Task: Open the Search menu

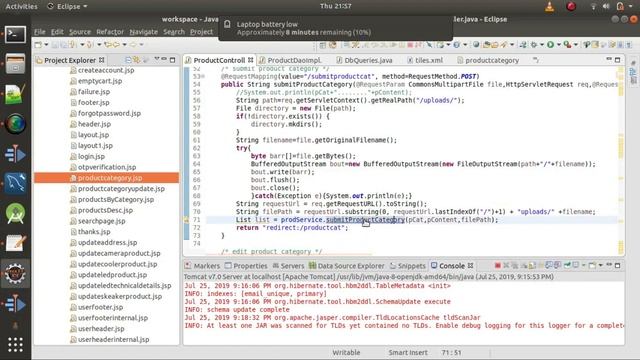Action: click(x=174, y=32)
